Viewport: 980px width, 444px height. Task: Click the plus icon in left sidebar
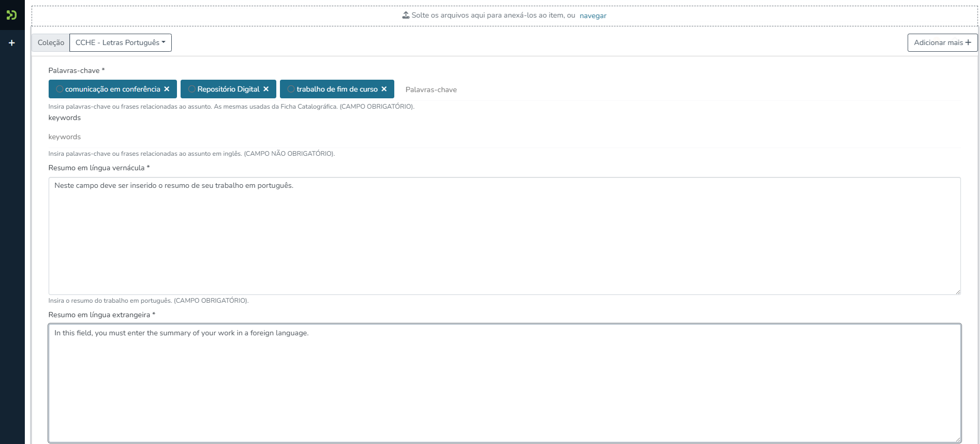12,43
